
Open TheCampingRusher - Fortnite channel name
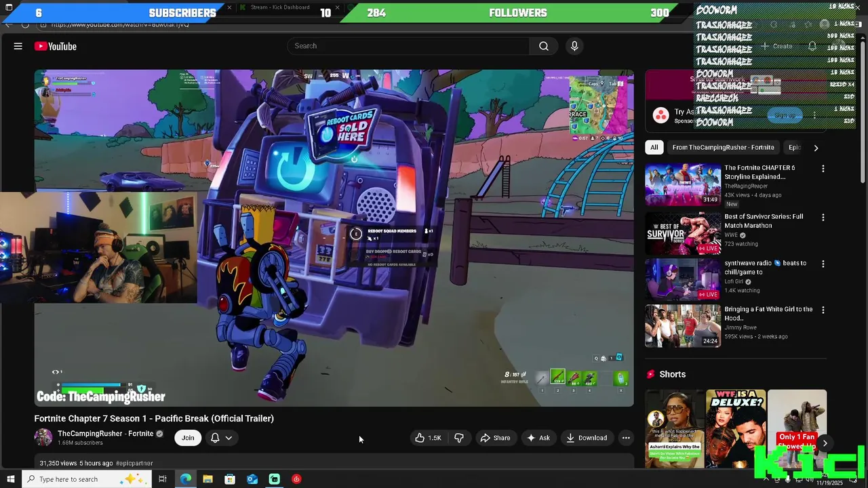[x=105, y=434]
